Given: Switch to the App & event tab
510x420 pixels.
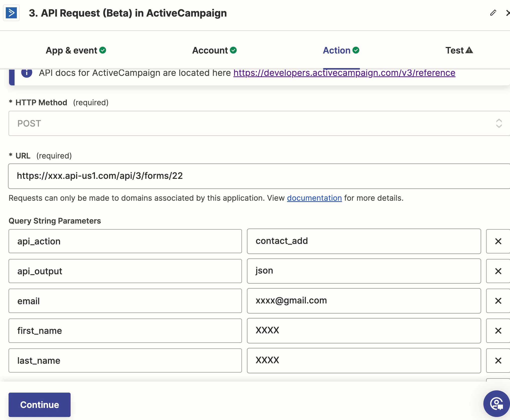Looking at the screenshot, I should [76, 50].
